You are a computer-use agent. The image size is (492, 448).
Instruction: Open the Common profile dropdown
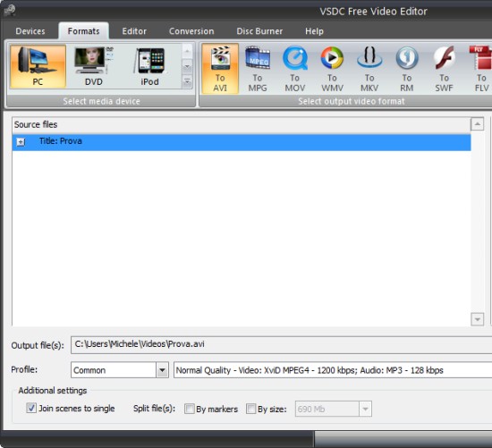(162, 370)
